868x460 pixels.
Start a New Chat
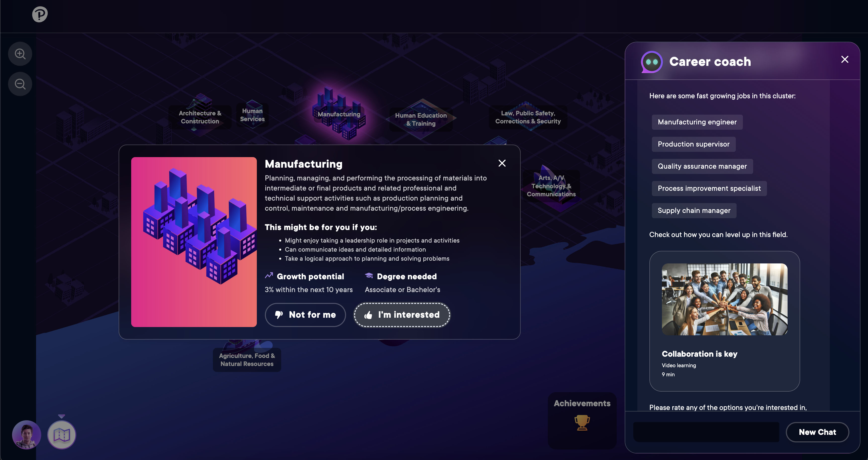tap(817, 432)
